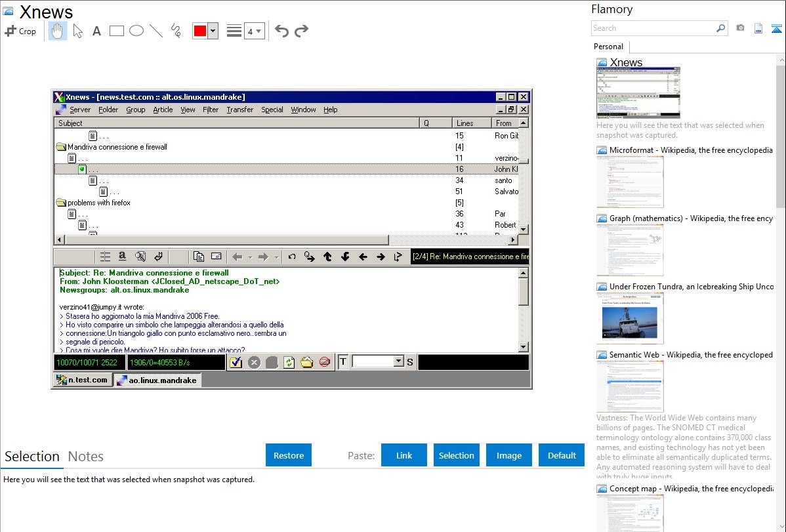This screenshot has width=786, height=532.
Task: Open the Transfer menu in Xnews
Action: 239,110
